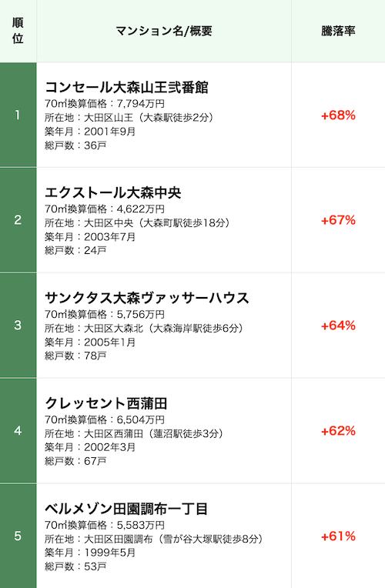Select rank 3 green cell
Screen dimensions: 385x588
[x=18, y=326]
